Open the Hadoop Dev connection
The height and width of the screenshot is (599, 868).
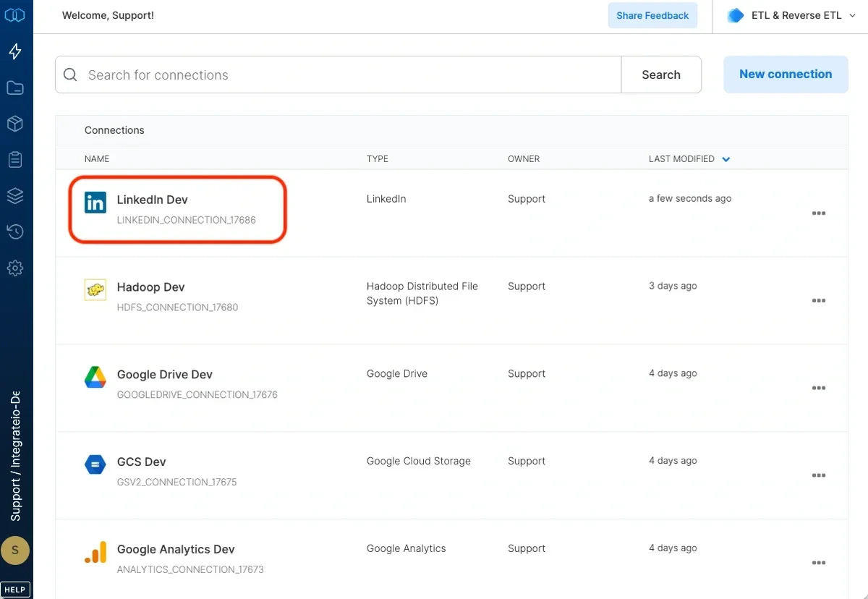click(151, 287)
